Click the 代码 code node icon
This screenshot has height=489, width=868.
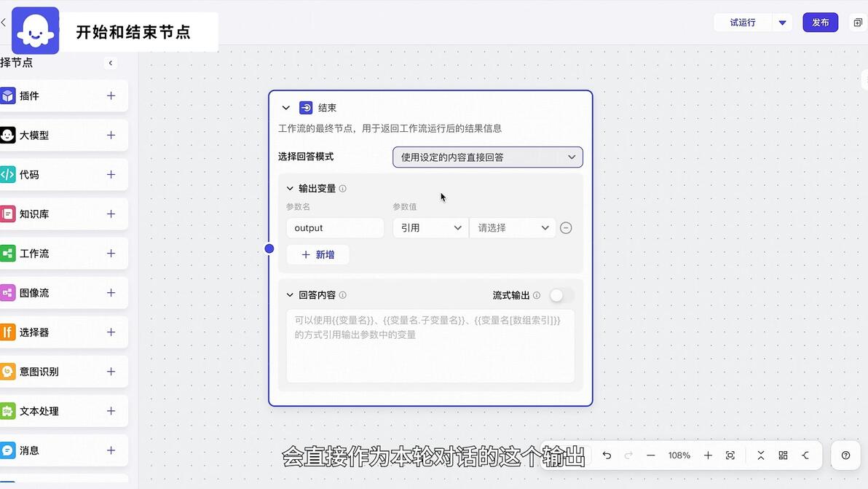tap(8, 174)
